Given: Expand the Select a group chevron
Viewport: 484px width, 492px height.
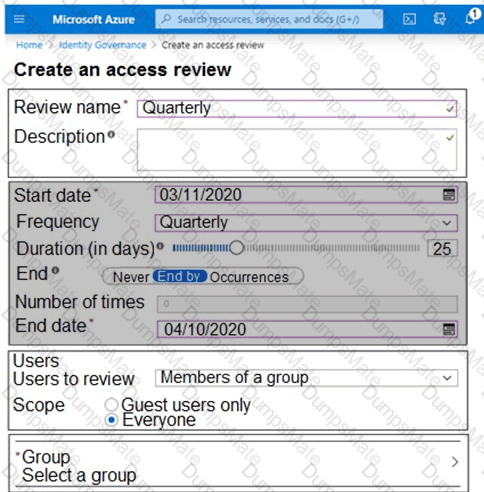Looking at the screenshot, I should coord(455,462).
